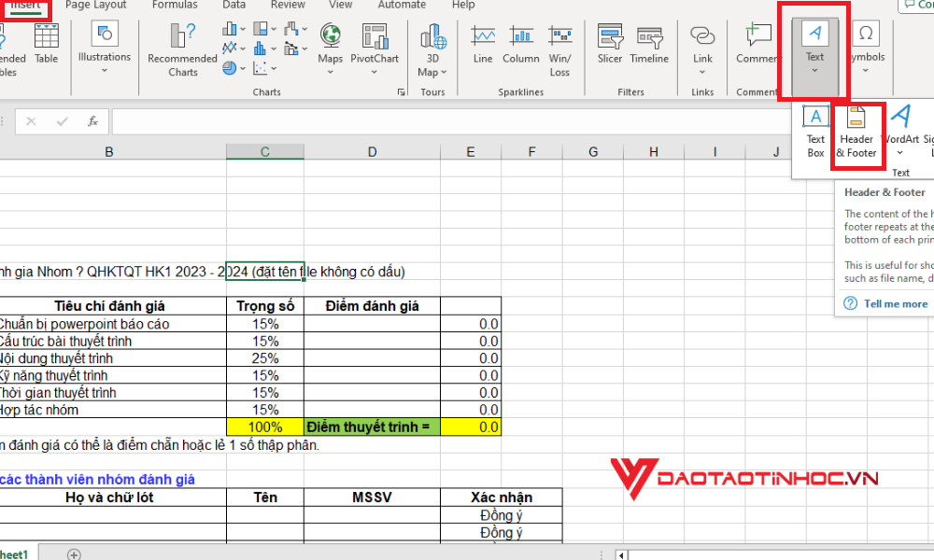Select the 'Xác nhận' header cell
The height and width of the screenshot is (560, 934).
[x=502, y=497]
